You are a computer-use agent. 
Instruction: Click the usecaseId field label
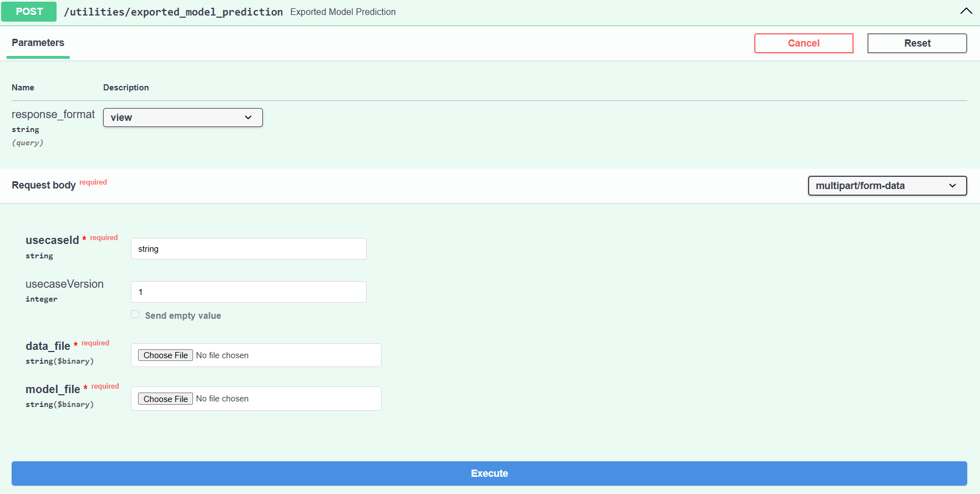click(52, 240)
